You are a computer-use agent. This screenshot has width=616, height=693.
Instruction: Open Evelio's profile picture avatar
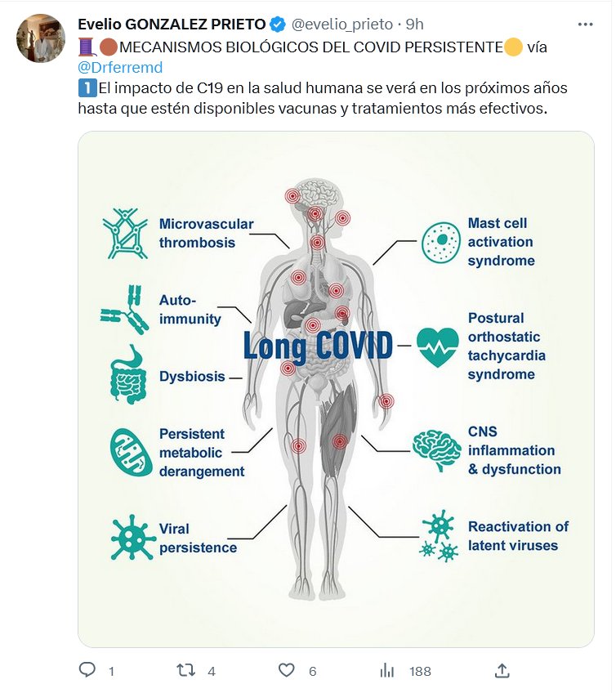pos(40,39)
